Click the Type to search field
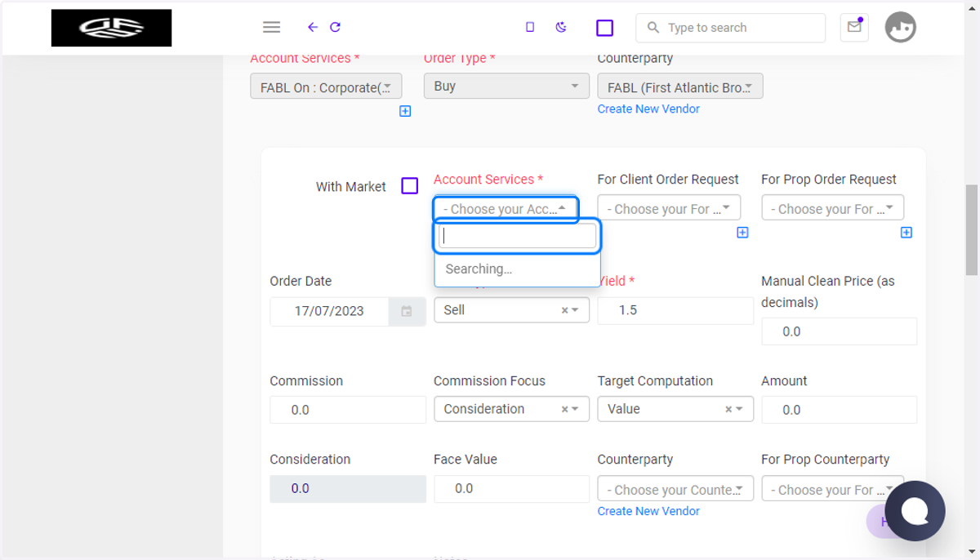 [x=731, y=28]
